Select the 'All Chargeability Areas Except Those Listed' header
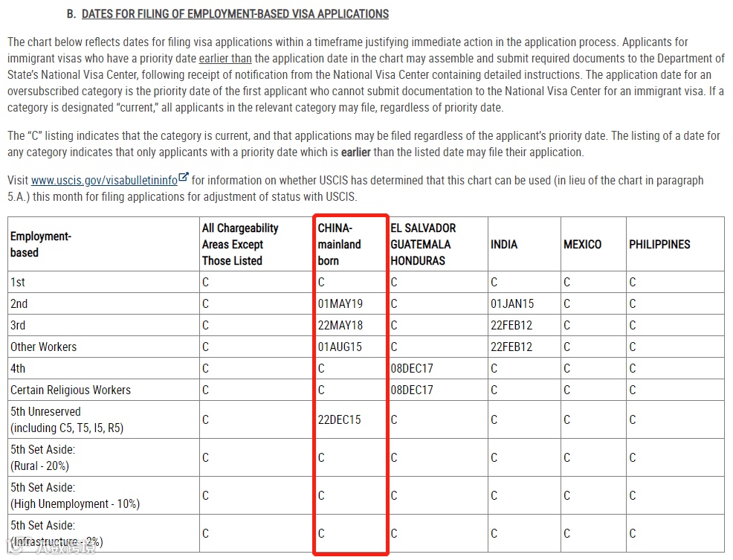 [x=240, y=244]
